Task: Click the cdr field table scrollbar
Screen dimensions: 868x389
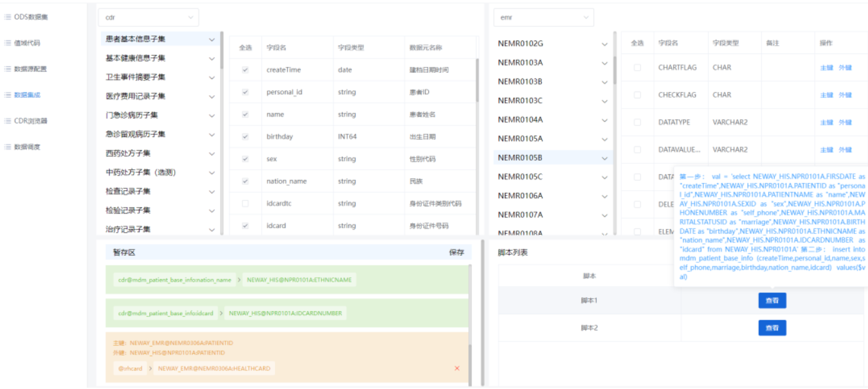Action: click(x=477, y=80)
